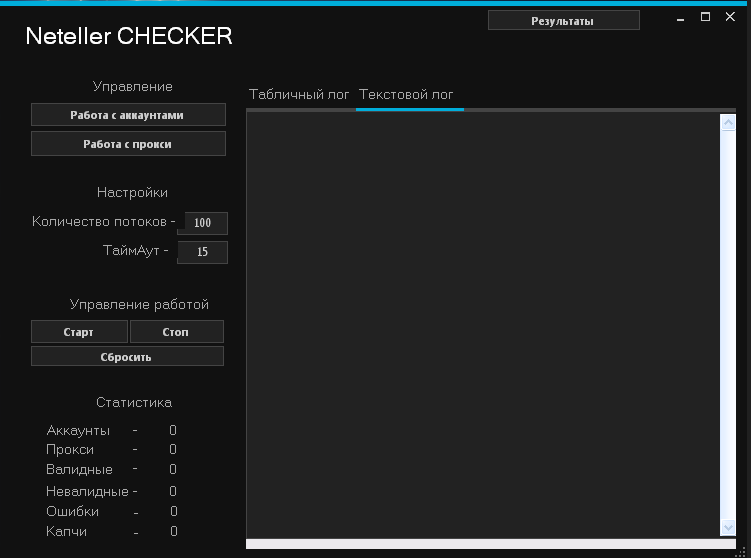Maximize the Neteller CHECKER window
This screenshot has width=751, height=558.
point(705,17)
